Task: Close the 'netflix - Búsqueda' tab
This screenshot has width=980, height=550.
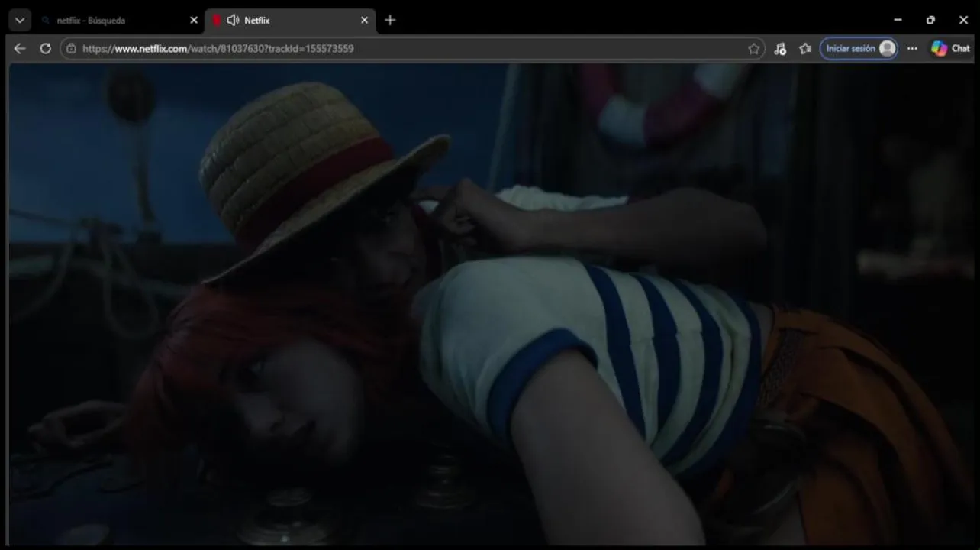Action: point(193,21)
